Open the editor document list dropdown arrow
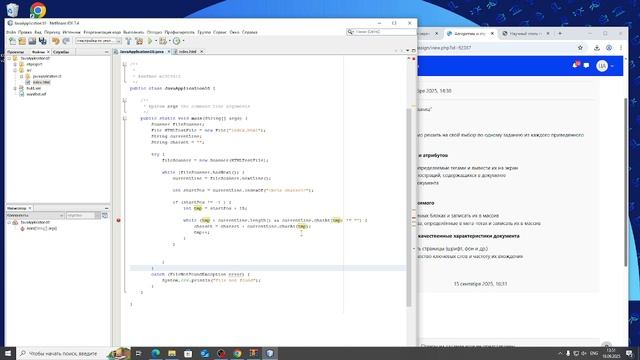640x360 pixels. [407, 51]
